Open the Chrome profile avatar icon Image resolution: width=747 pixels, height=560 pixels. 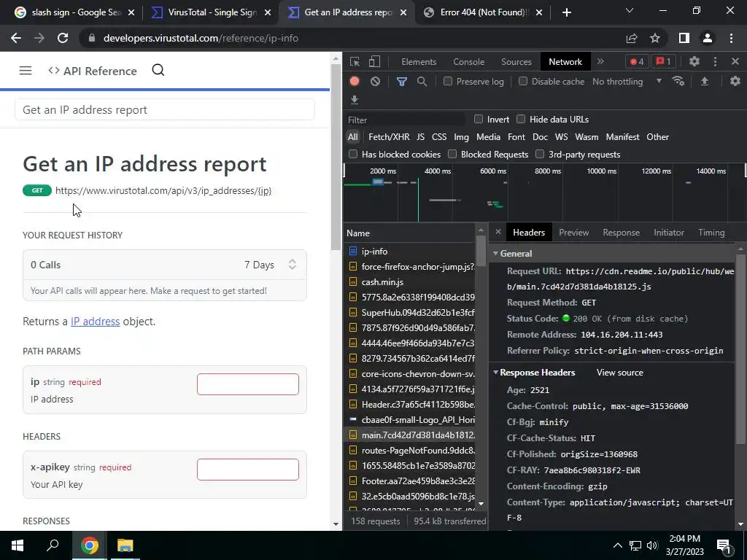coord(708,38)
